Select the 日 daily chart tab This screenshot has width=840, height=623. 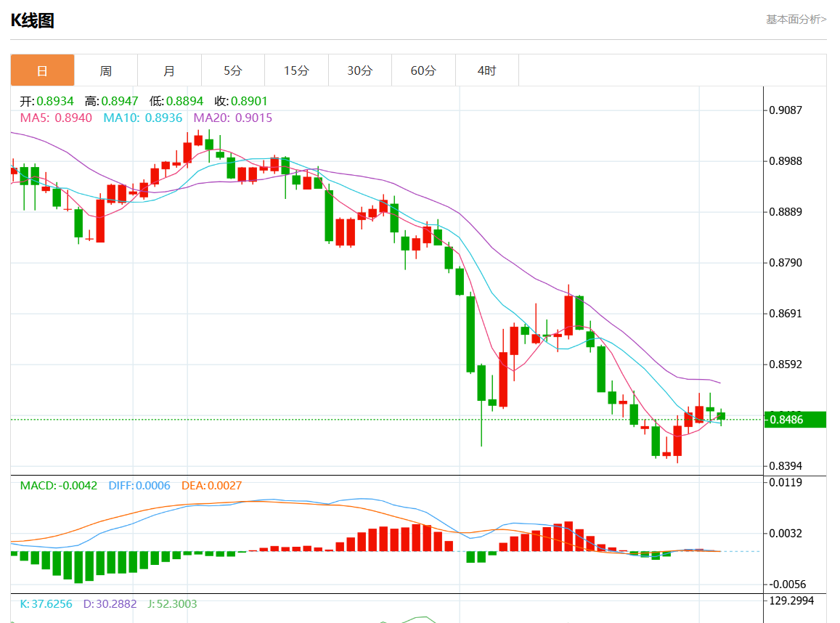[42, 70]
